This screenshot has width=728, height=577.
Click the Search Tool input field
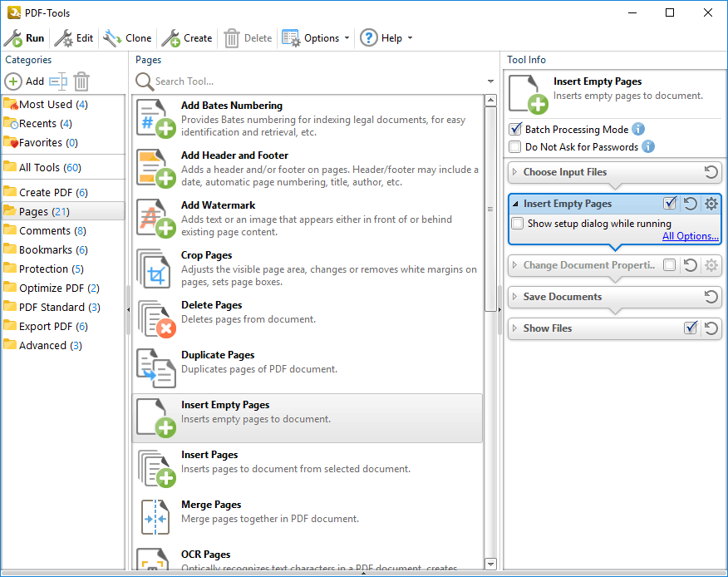click(x=316, y=81)
